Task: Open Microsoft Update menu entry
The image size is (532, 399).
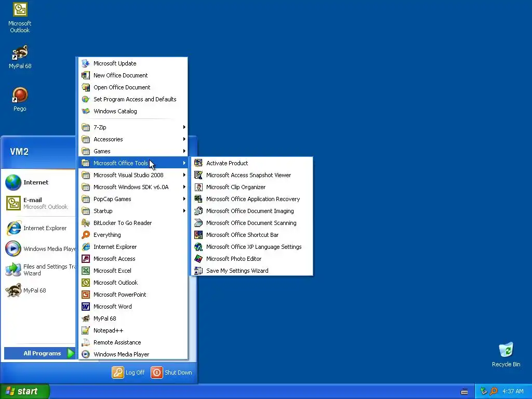Action: (133, 63)
